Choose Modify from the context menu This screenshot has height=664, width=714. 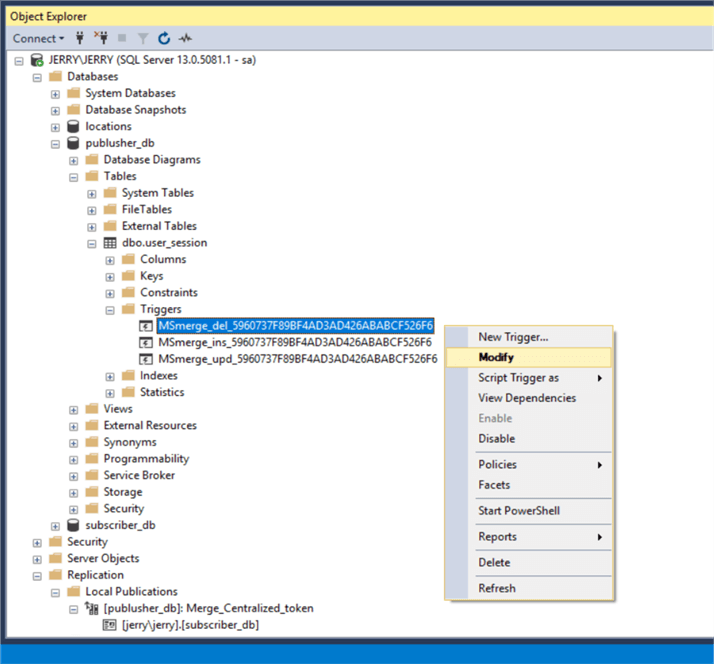pos(496,357)
